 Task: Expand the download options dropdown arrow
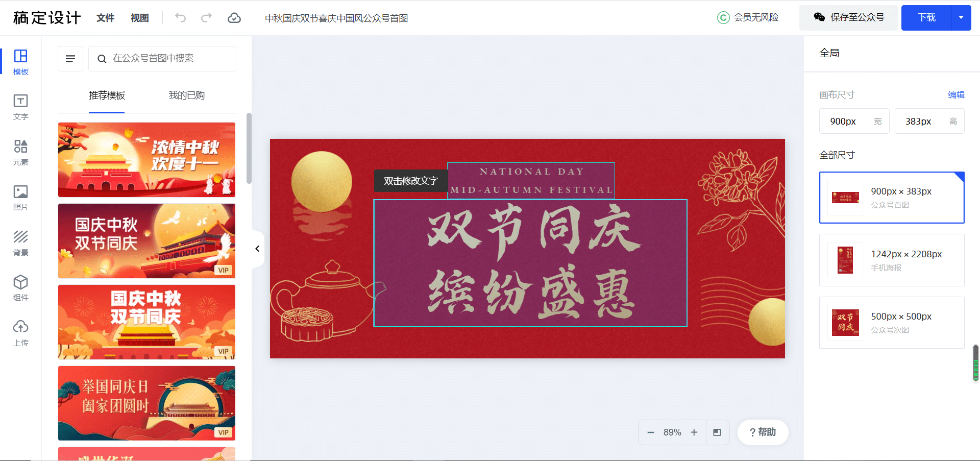[x=961, y=18]
